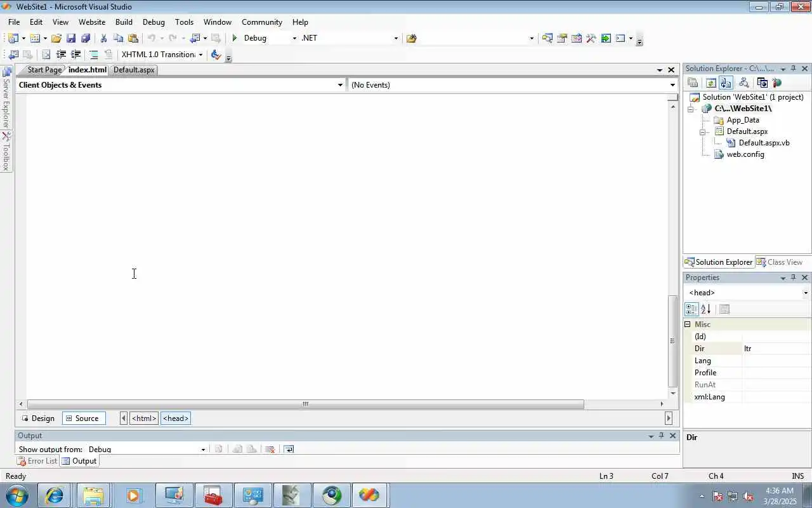Open the <head> object dropdown in Properties
The image size is (812, 508).
[x=806, y=293]
